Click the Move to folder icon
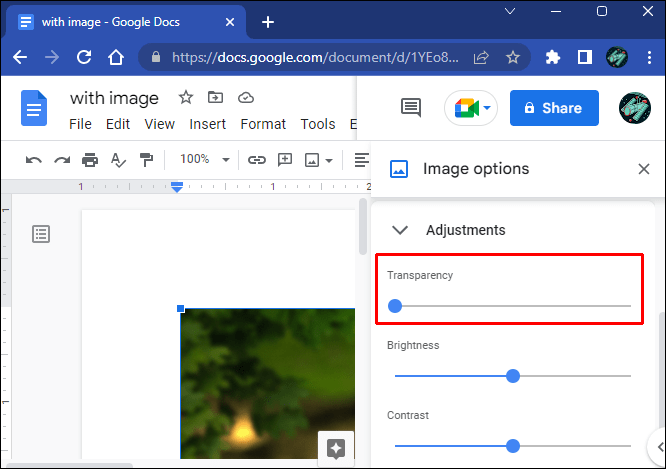The width and height of the screenshot is (666, 469). [x=215, y=98]
